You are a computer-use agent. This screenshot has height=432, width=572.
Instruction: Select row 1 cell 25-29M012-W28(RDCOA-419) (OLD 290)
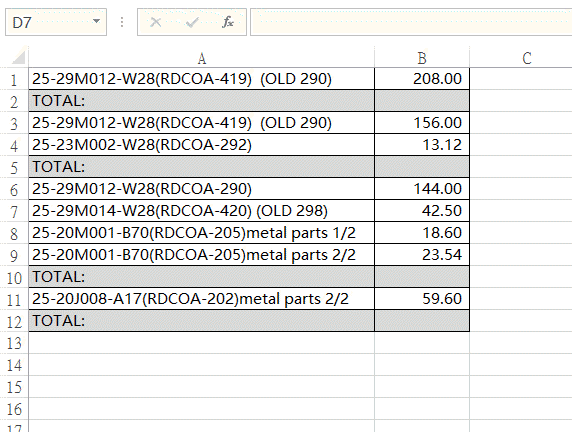(x=201, y=79)
